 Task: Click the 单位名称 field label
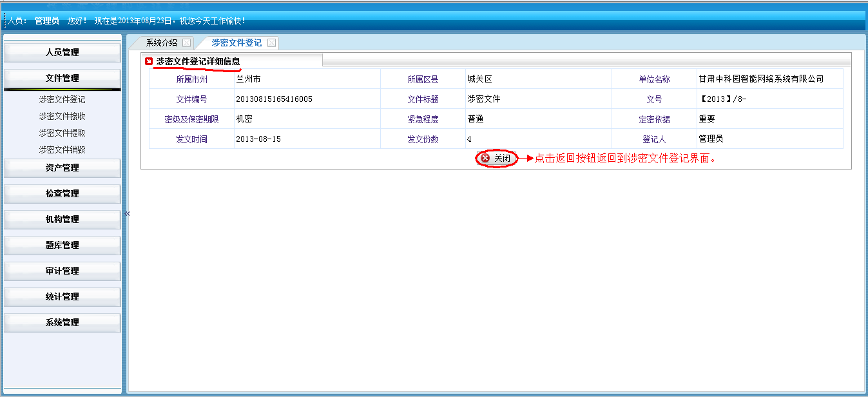(x=654, y=80)
